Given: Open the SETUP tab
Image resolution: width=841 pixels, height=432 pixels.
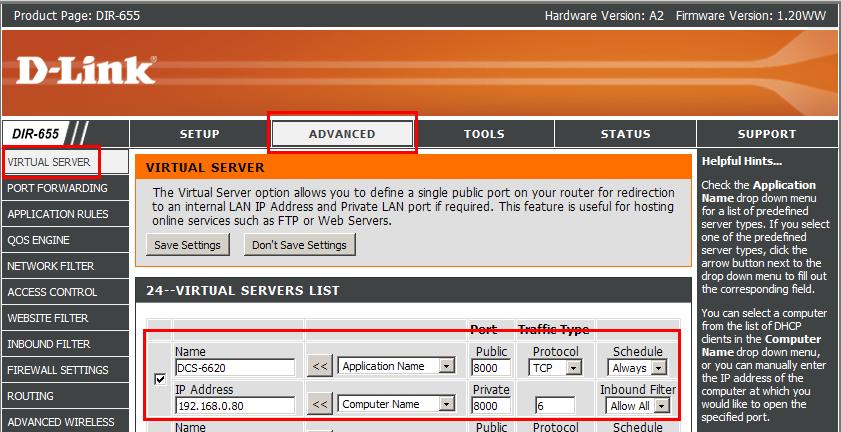Looking at the screenshot, I should tap(200, 134).
